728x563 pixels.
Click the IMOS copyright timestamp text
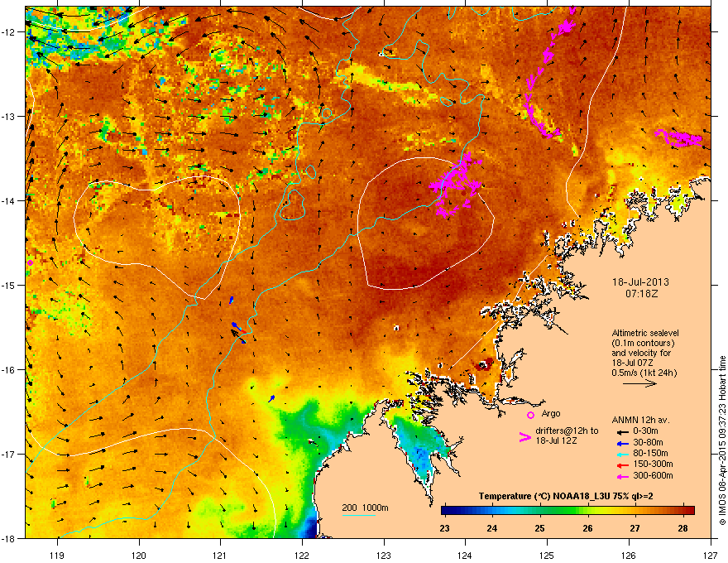(x=722, y=440)
